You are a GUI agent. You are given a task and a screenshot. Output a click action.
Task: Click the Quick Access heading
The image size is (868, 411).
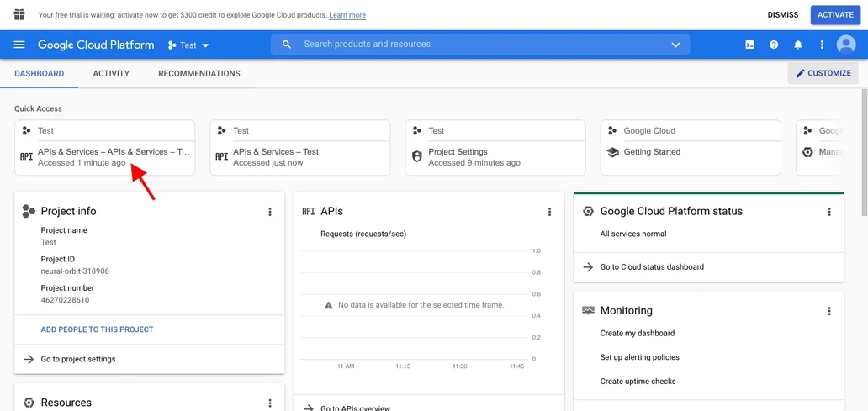coord(38,109)
